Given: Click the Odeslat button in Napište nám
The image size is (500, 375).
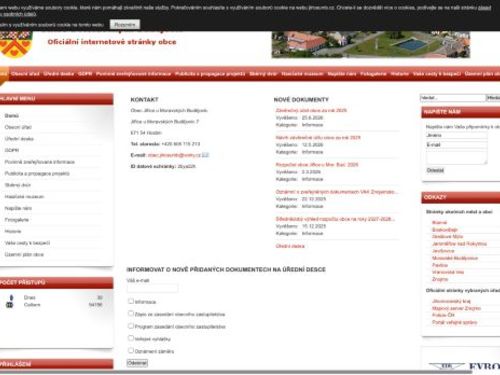Looking at the screenshot, I should pyautogui.click(x=435, y=170).
